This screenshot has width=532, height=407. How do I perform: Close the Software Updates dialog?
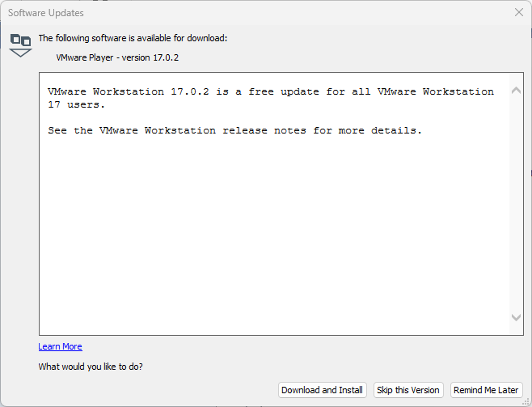point(519,12)
